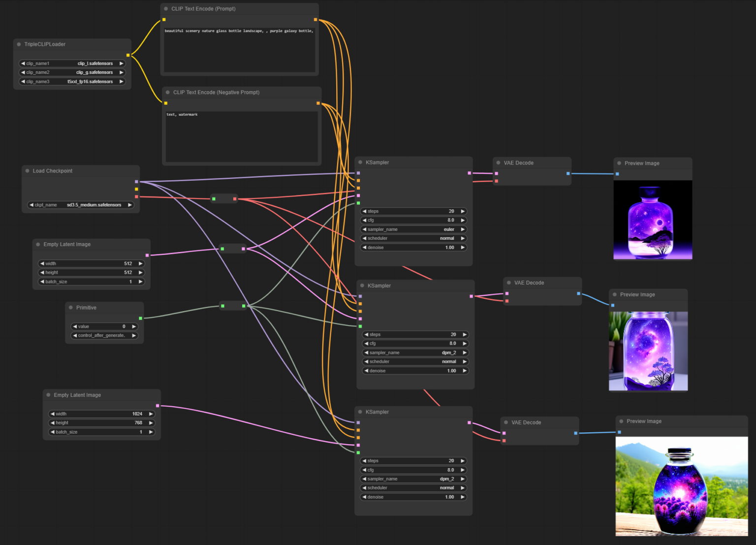Collapse the CLIP Text Encode (Prompt) node dot
Viewport: 756px width, 545px height.
click(166, 8)
